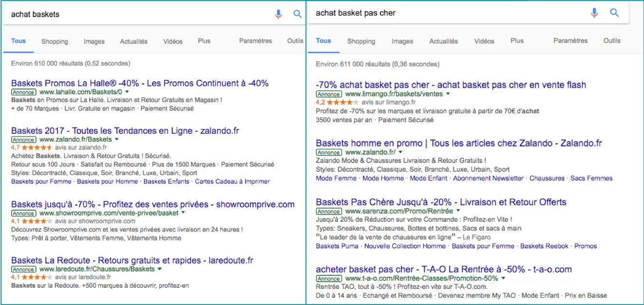
Task: Open 'Baskets 2017 - Toutes les Tendances' result
Action: tap(125, 131)
